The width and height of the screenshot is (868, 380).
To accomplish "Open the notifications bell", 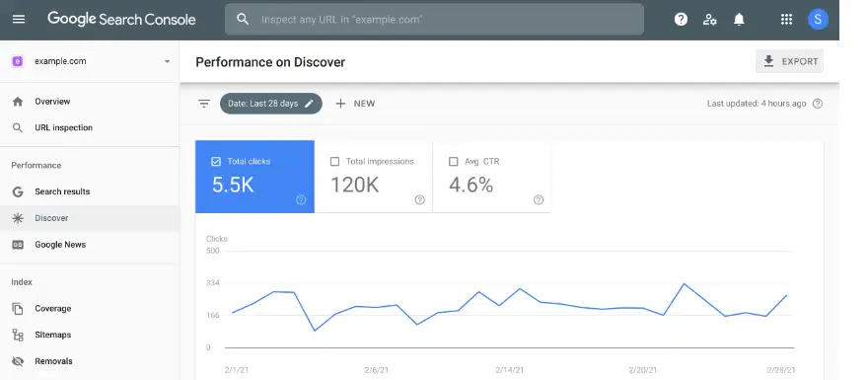I will tap(739, 20).
